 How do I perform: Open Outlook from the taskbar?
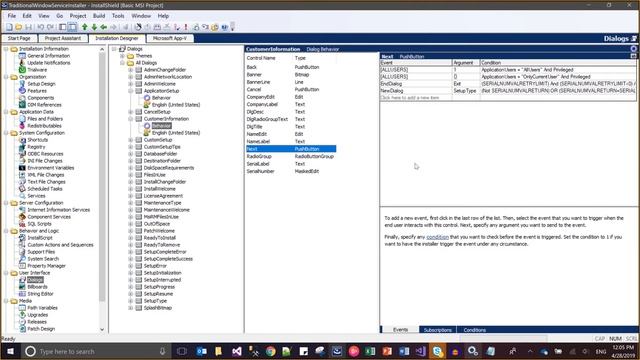tap(202, 351)
